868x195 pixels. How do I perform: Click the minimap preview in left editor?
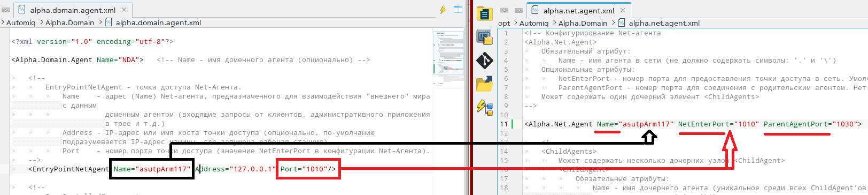tap(448, 59)
